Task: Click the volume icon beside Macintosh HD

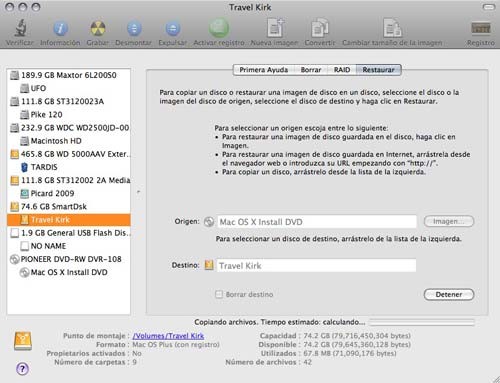Action: [24, 141]
